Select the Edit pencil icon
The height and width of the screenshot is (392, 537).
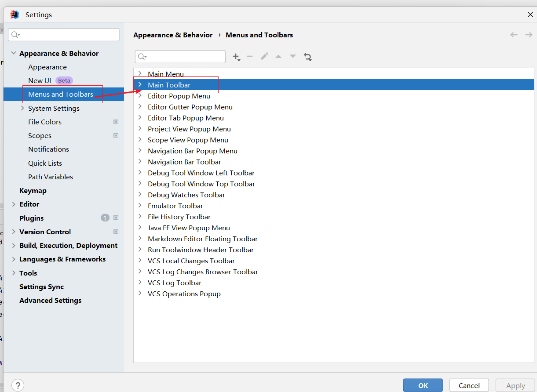tap(264, 57)
